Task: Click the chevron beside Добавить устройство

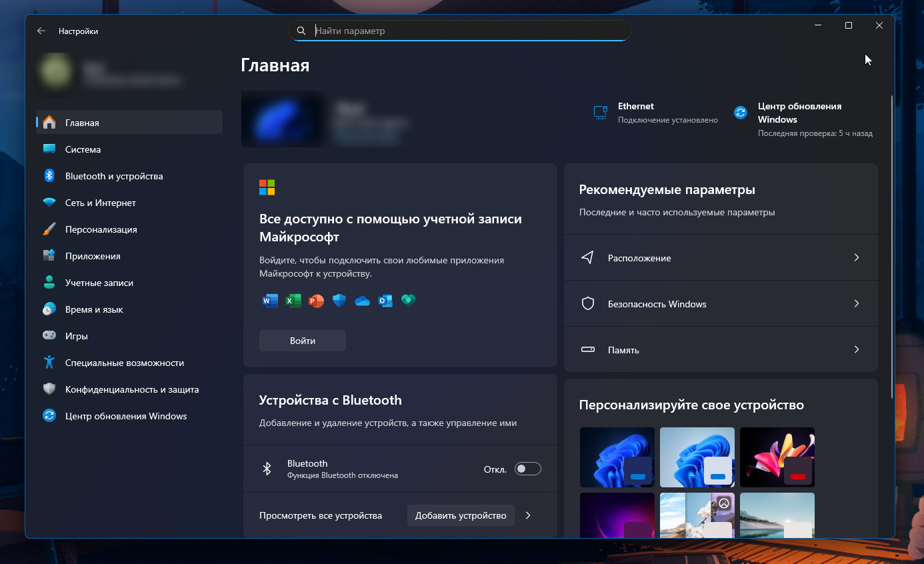Action: tap(528, 515)
